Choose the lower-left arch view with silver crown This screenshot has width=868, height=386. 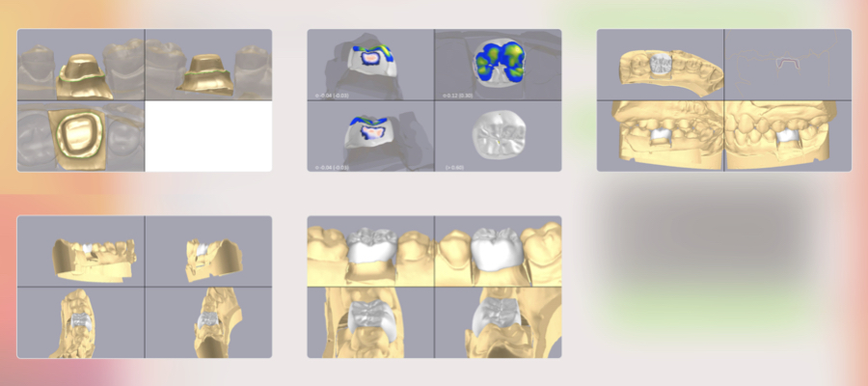point(81,322)
